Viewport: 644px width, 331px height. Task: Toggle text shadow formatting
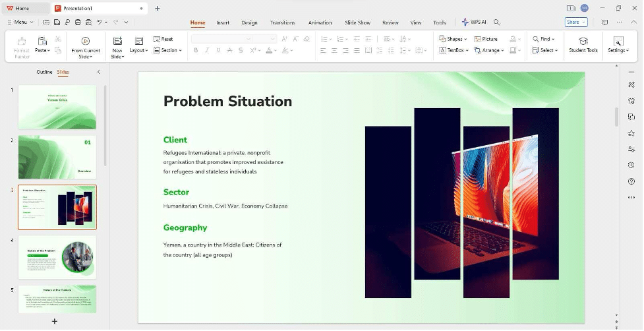tap(241, 50)
